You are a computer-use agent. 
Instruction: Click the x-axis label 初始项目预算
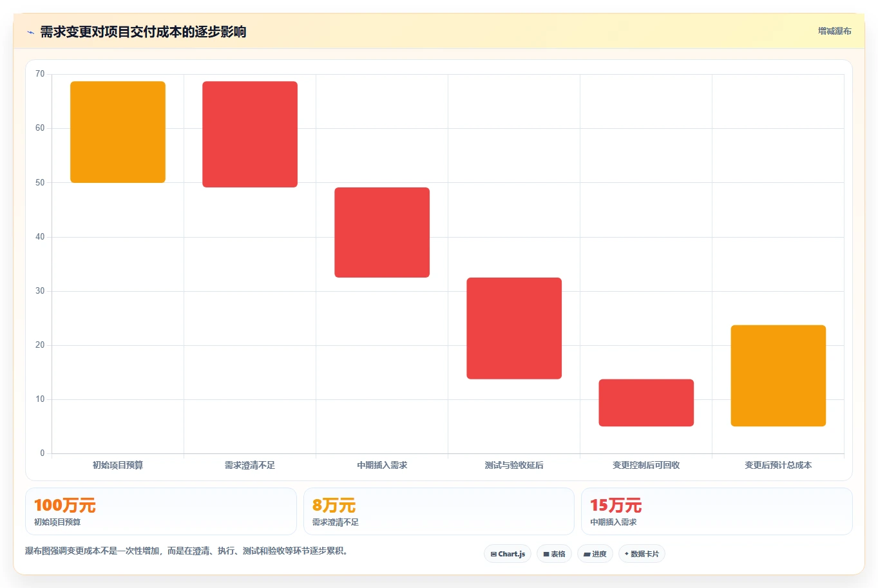(x=118, y=465)
